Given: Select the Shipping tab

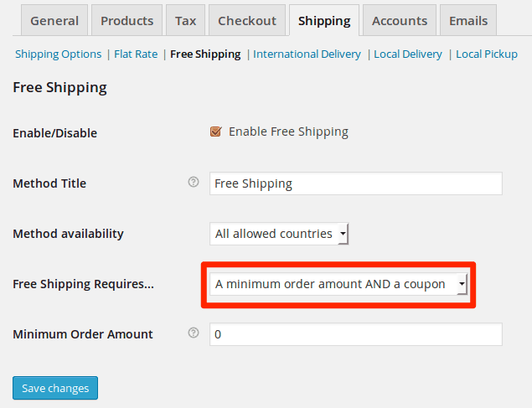Looking at the screenshot, I should point(324,20).
